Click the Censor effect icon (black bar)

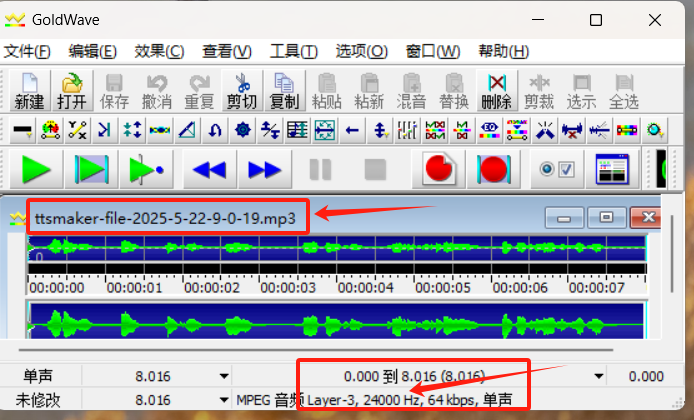[22, 131]
